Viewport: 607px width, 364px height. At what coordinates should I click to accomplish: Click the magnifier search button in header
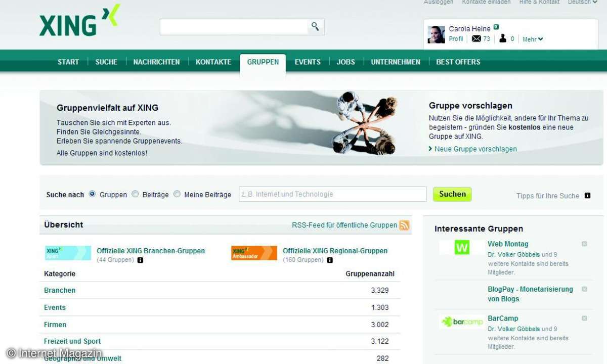(x=315, y=27)
